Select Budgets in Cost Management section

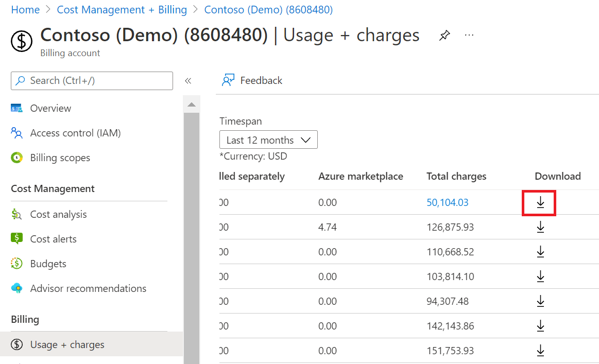[48, 264]
